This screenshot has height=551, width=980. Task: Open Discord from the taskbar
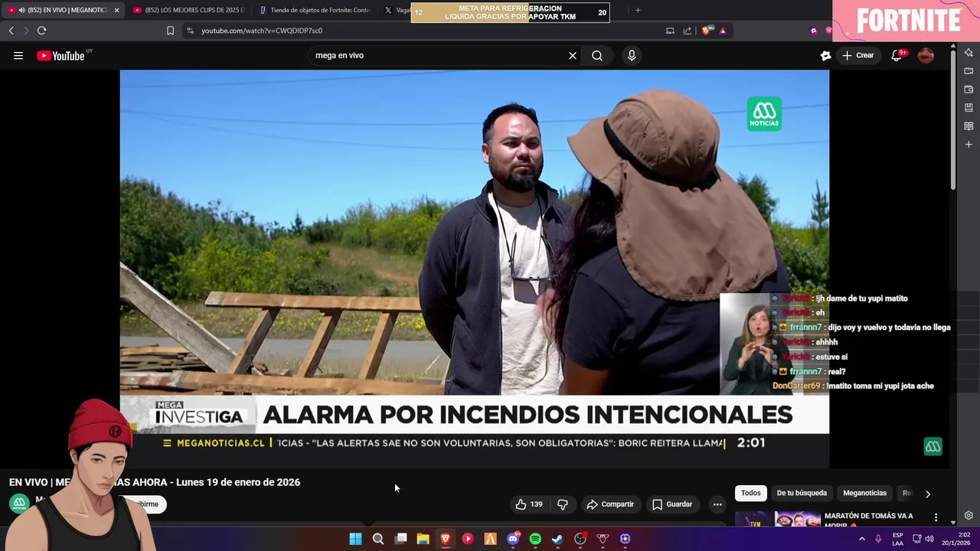(513, 539)
